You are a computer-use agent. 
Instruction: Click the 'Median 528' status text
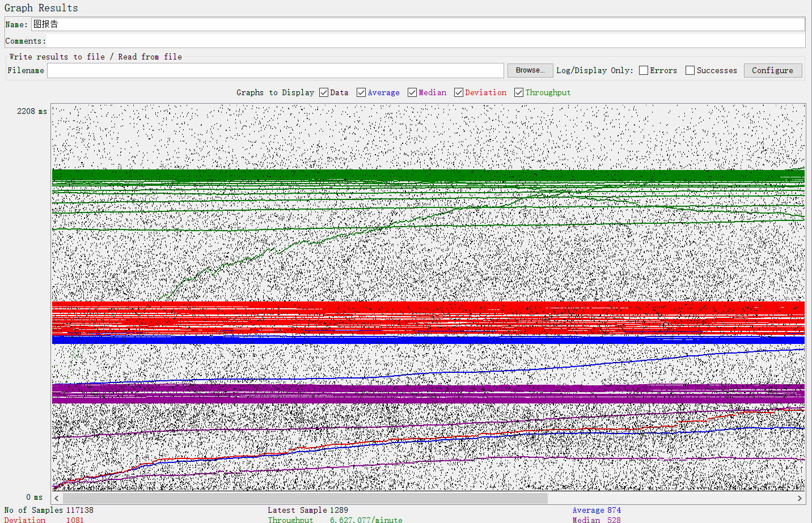(597, 519)
